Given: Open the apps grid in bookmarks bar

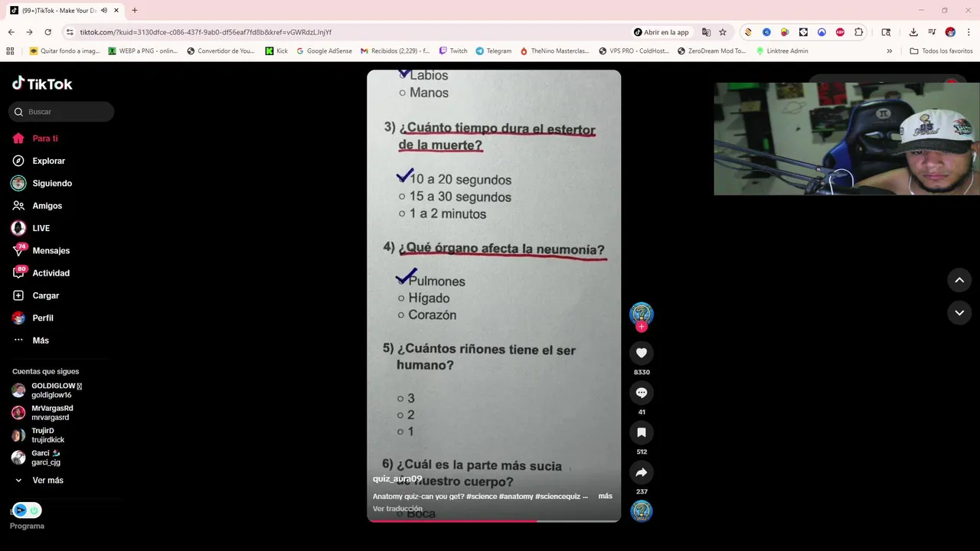Looking at the screenshot, I should 10,51.
